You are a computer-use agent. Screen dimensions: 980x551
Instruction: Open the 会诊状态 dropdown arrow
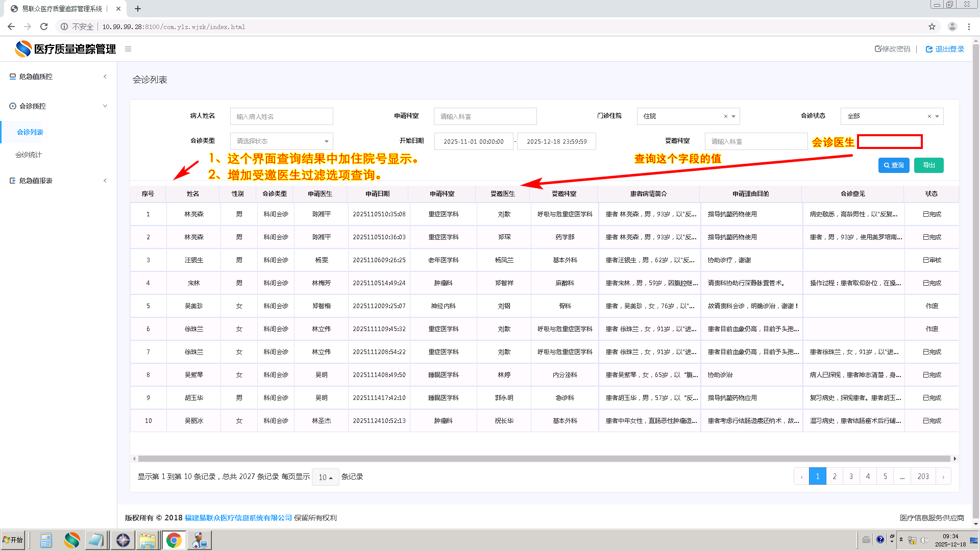click(x=938, y=116)
